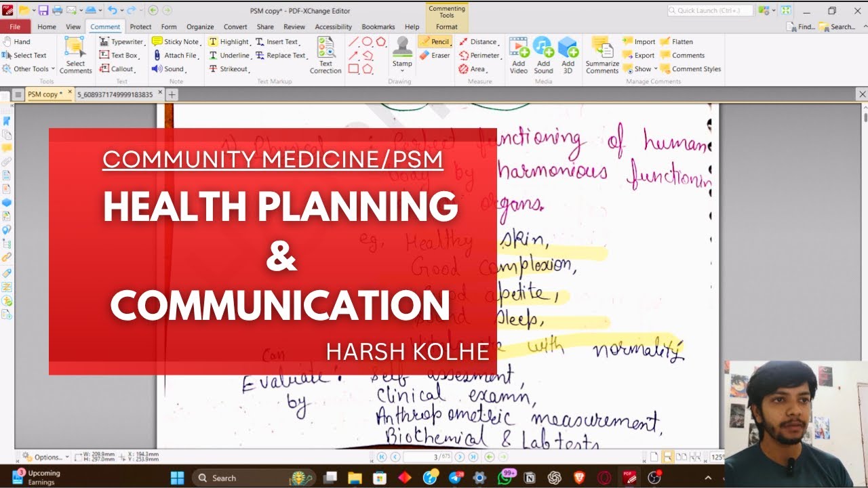Pick the Replace Text tool
The image size is (868, 488).
click(x=281, y=56)
